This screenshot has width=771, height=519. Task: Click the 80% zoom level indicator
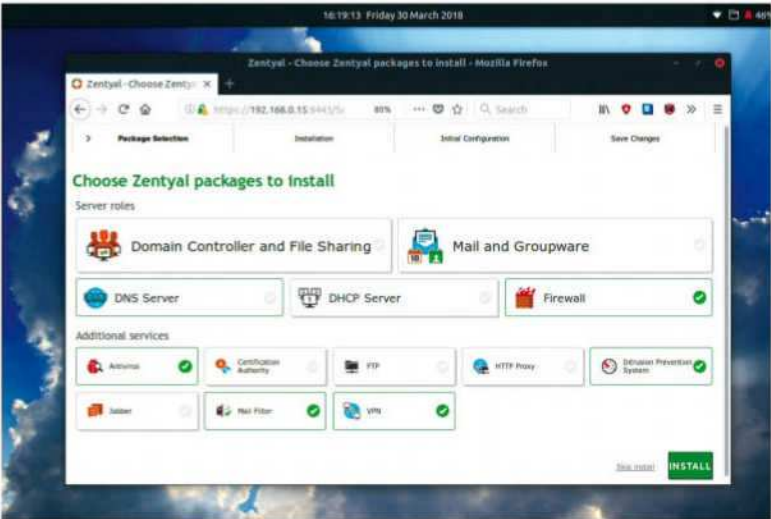[x=382, y=110]
